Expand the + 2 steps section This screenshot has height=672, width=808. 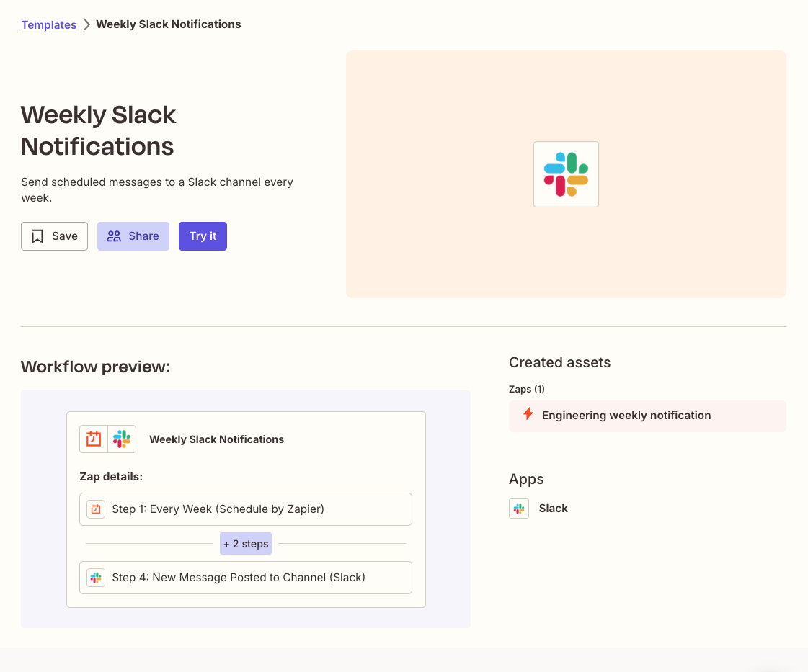coord(245,543)
